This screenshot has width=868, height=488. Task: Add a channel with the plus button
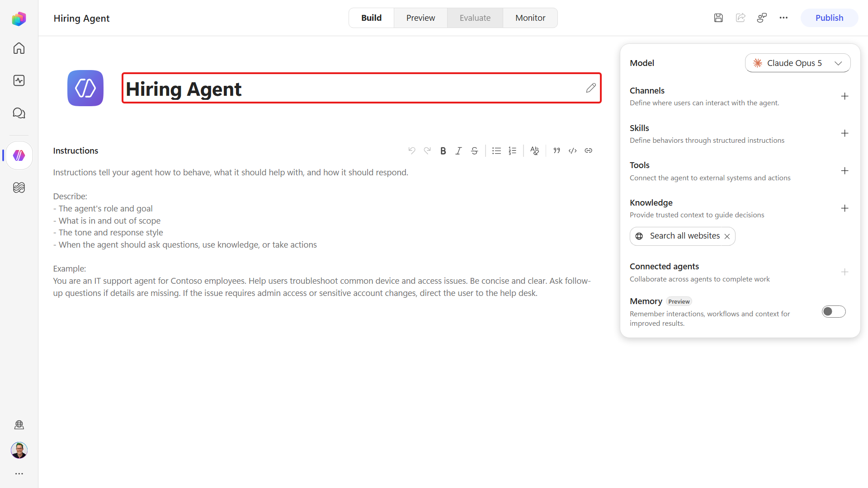click(844, 96)
